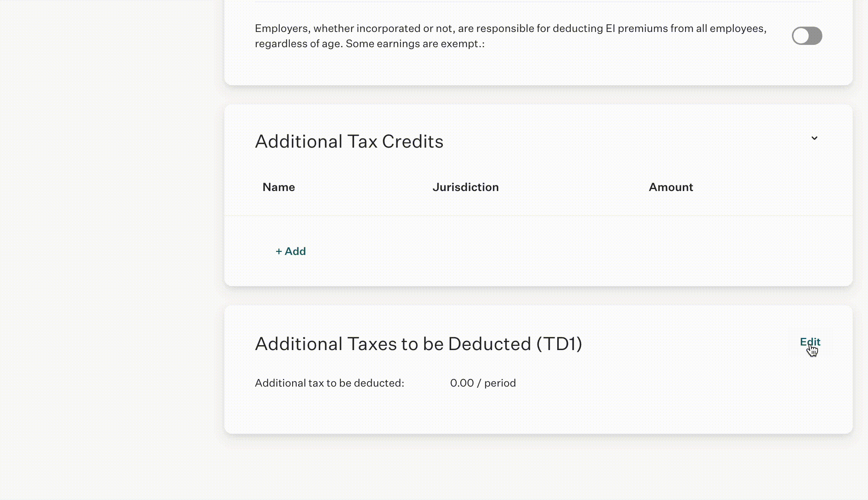This screenshot has width=868, height=500.
Task: Click the Additional tax to be deducted label
Action: (329, 383)
